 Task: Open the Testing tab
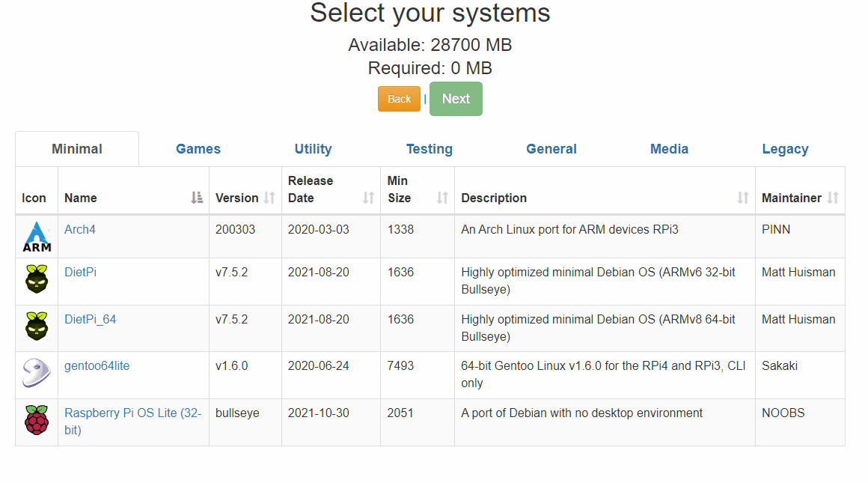[x=429, y=149]
